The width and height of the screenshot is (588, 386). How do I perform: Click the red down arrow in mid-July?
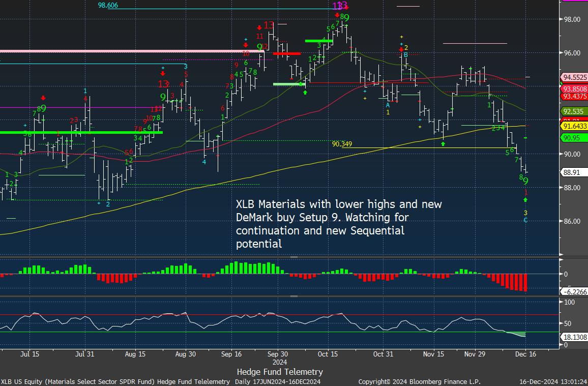click(43, 98)
